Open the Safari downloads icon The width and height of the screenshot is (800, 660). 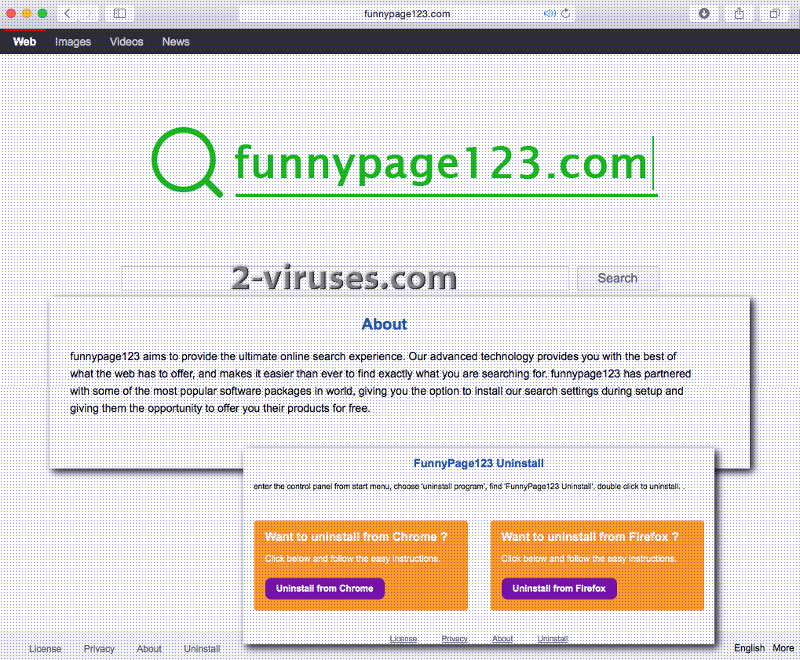click(704, 14)
